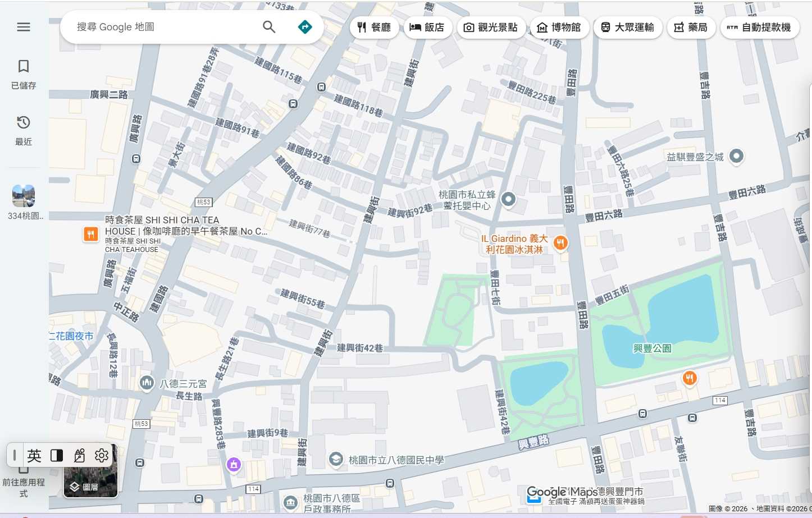Switch map type via 圖層 layers thumbnail
Viewport: 812px width, 518px height.
coord(90,471)
